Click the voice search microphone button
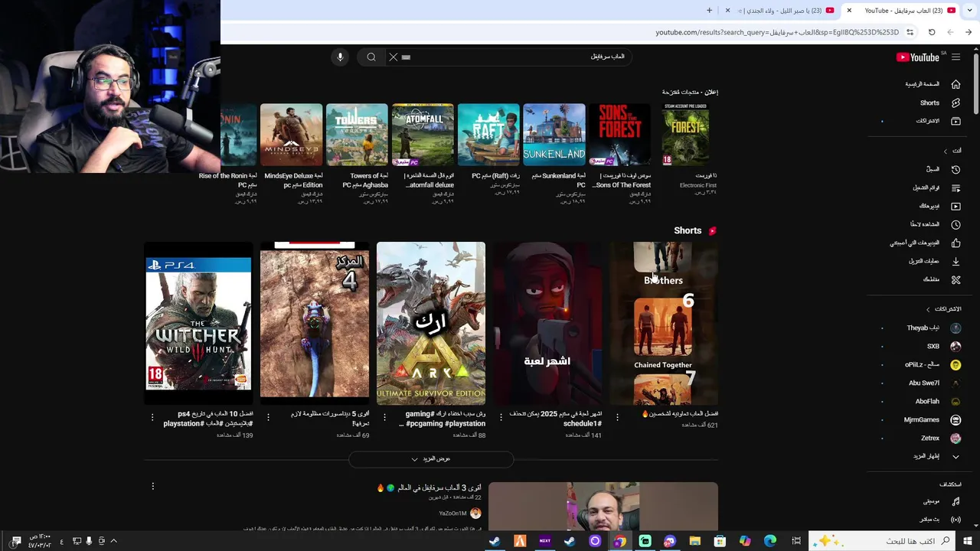 pyautogui.click(x=340, y=57)
